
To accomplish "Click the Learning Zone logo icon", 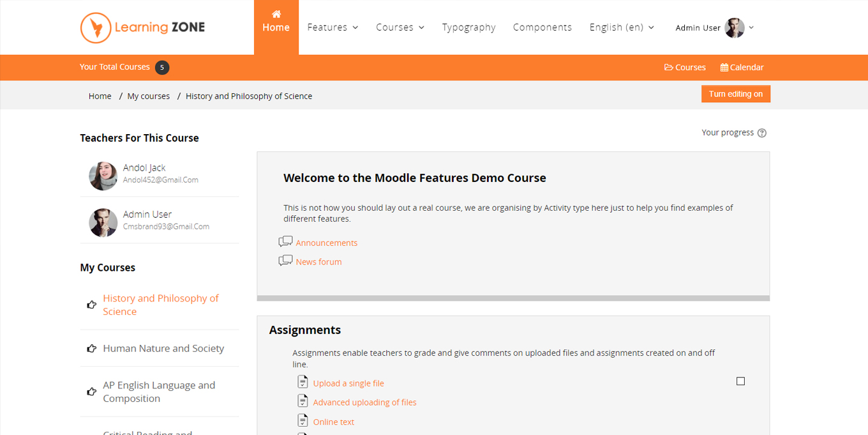I will [x=94, y=27].
